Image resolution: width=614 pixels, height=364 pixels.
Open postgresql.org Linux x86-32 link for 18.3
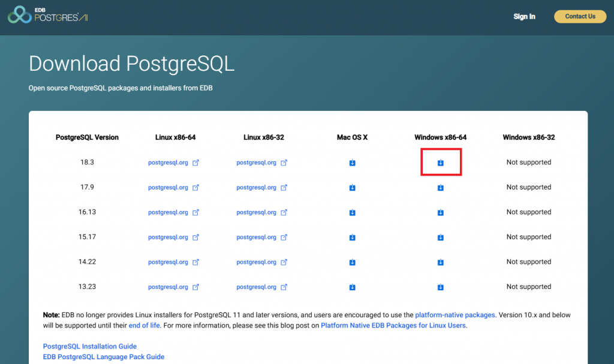[x=262, y=163]
